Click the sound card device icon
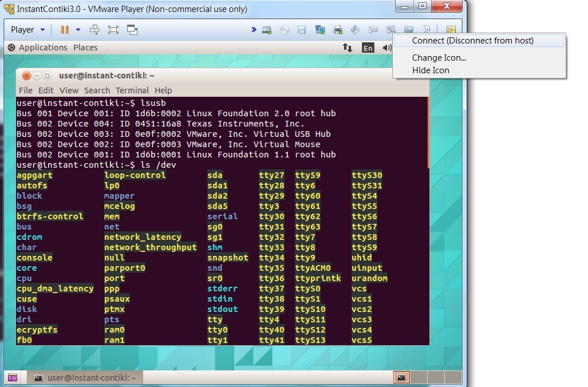The image size is (588, 387). tap(355, 30)
